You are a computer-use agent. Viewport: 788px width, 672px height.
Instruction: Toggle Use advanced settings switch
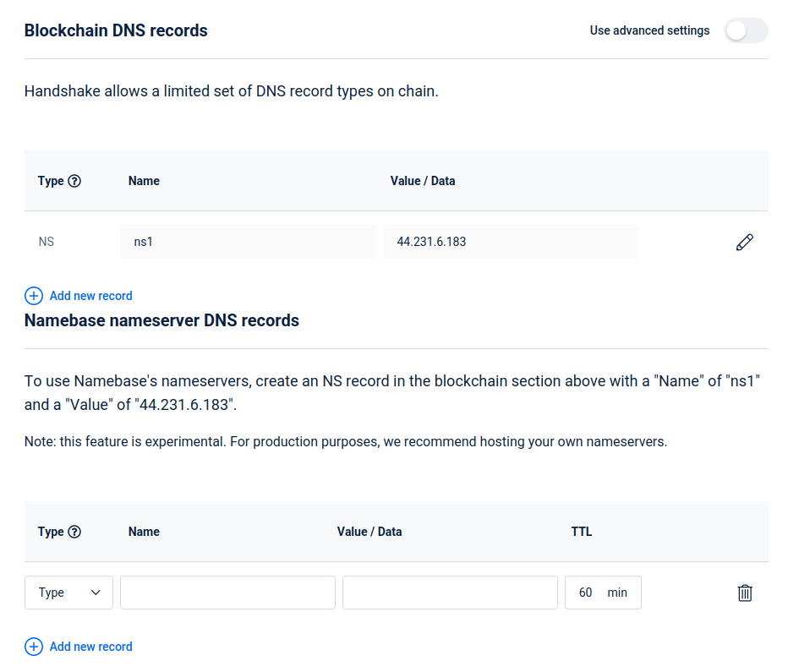coord(746,30)
